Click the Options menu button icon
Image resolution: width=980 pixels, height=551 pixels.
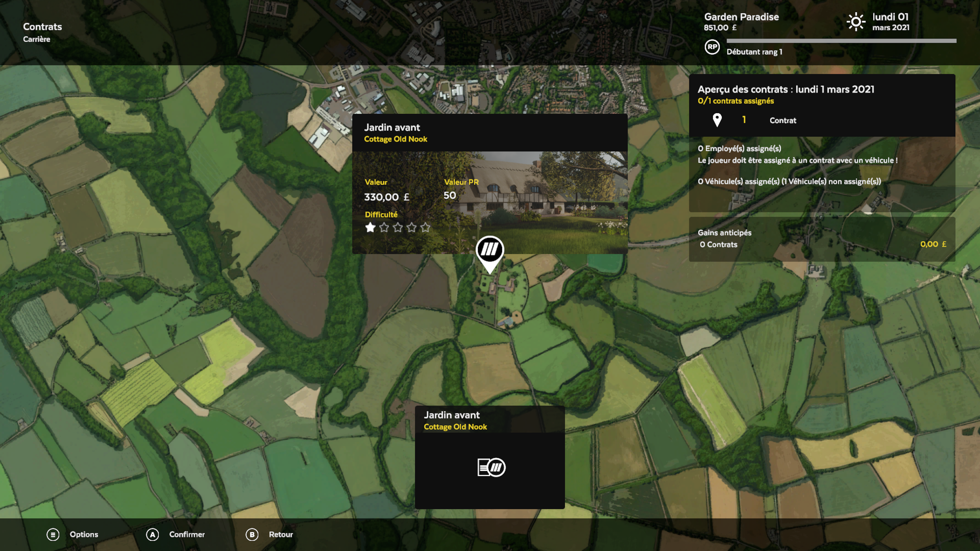pyautogui.click(x=53, y=534)
